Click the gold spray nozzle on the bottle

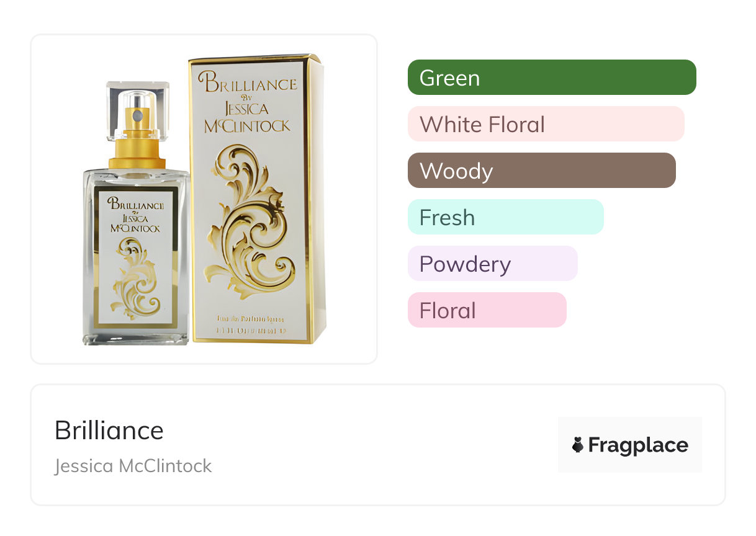tap(137, 136)
